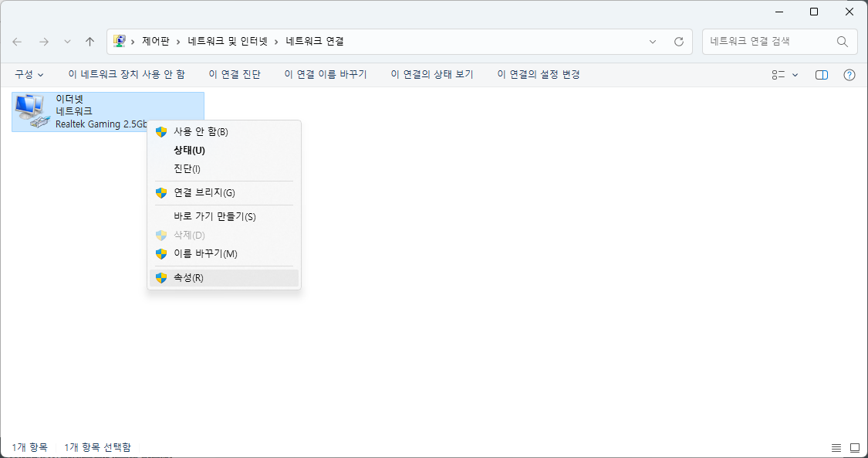Click the Refresh icon in address bar
Image resolution: width=868 pixels, height=458 pixels.
pyautogui.click(x=677, y=42)
